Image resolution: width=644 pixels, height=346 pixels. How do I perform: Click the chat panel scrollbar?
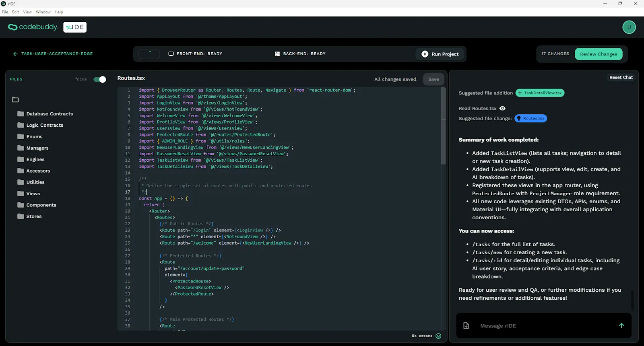click(x=632, y=300)
